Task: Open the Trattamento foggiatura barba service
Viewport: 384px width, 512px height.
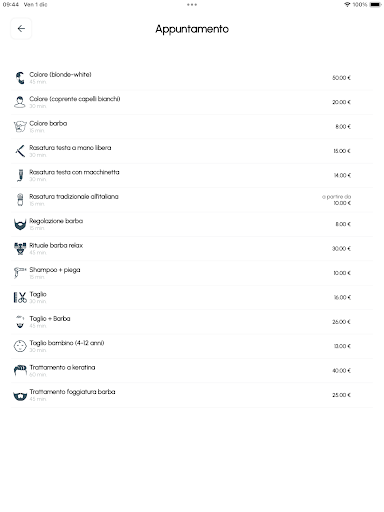Action: (x=192, y=395)
